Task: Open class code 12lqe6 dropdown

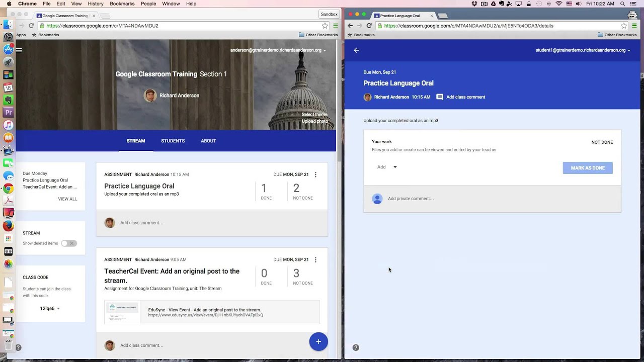Action: click(x=50, y=308)
